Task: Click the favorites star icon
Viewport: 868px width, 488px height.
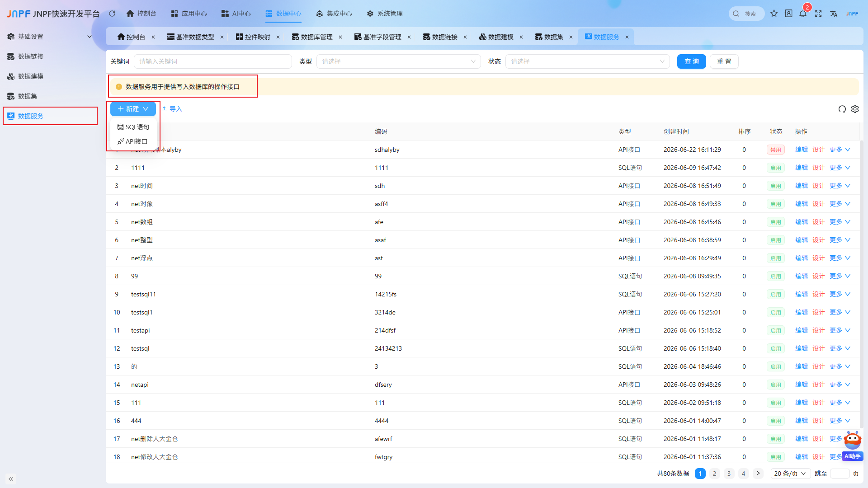Action: (774, 14)
